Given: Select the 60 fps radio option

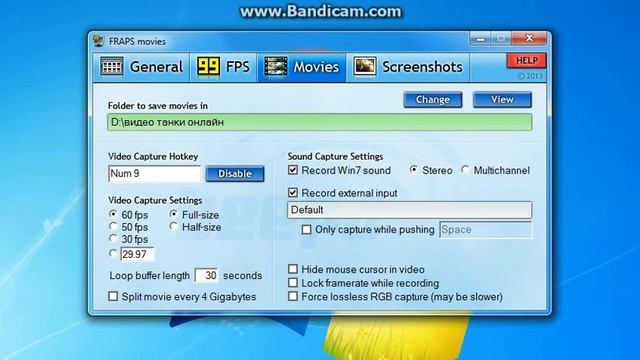Looking at the screenshot, I should pyautogui.click(x=113, y=214).
